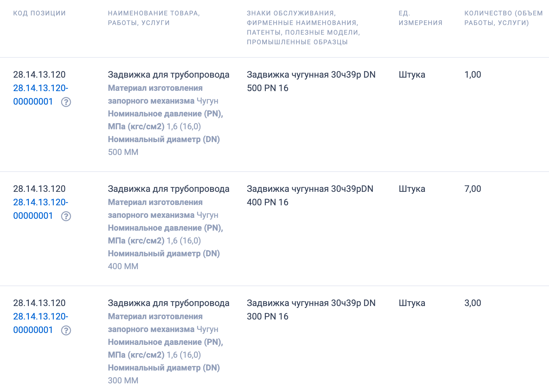Screen dimensions: 549x392
Task: Select the ЕД. ИЗМЕРЕНИЯ column header
Action: click(x=420, y=18)
